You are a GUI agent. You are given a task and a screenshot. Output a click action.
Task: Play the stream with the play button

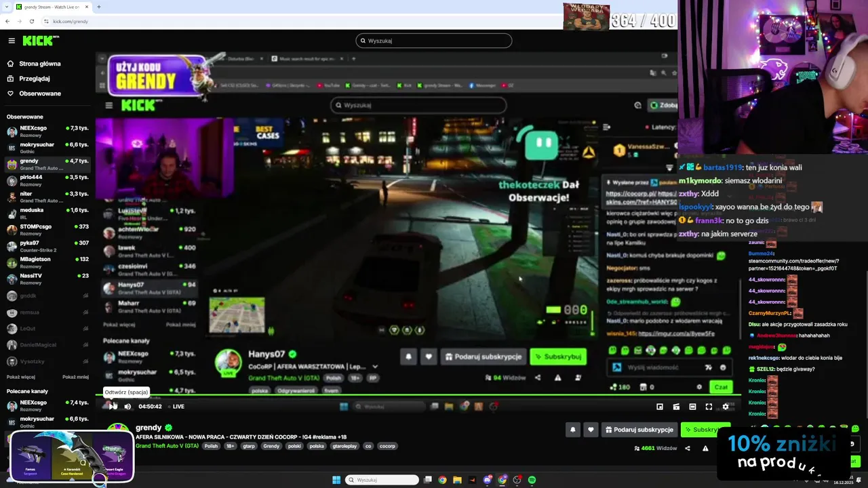[112, 406]
